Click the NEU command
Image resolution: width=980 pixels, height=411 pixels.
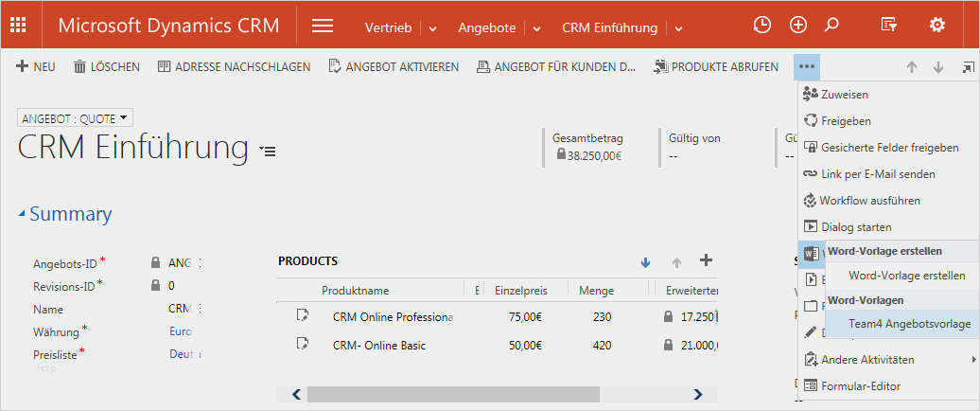coord(36,66)
